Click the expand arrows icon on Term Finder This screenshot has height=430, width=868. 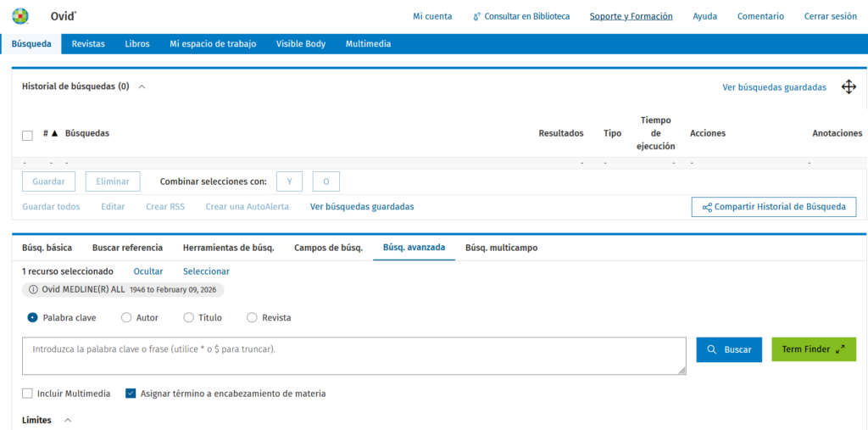click(840, 349)
